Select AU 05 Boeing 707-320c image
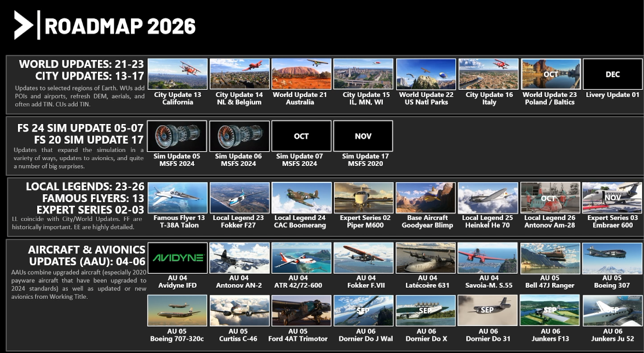 pyautogui.click(x=177, y=310)
